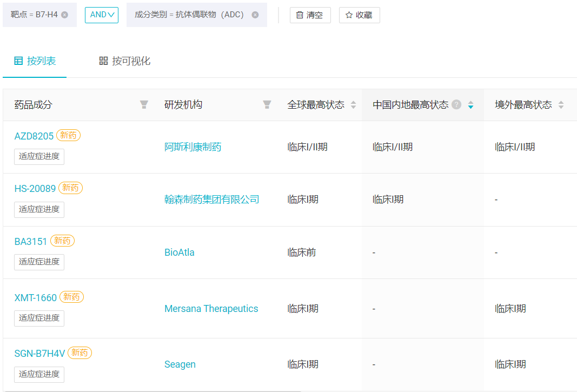Screen dimensions: 577x392
Task: Click the 新药 tag next to BA3151
Action: click(62, 241)
